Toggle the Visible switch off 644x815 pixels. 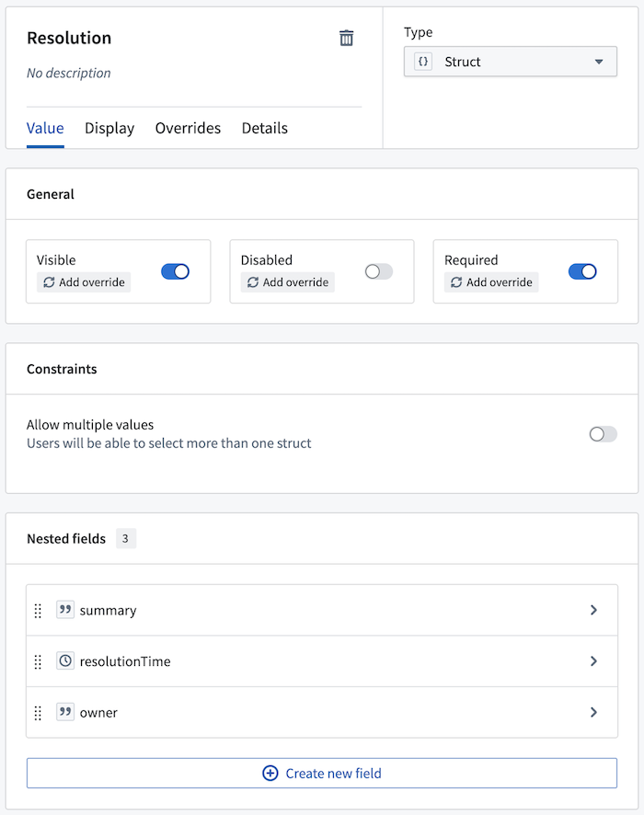click(175, 271)
